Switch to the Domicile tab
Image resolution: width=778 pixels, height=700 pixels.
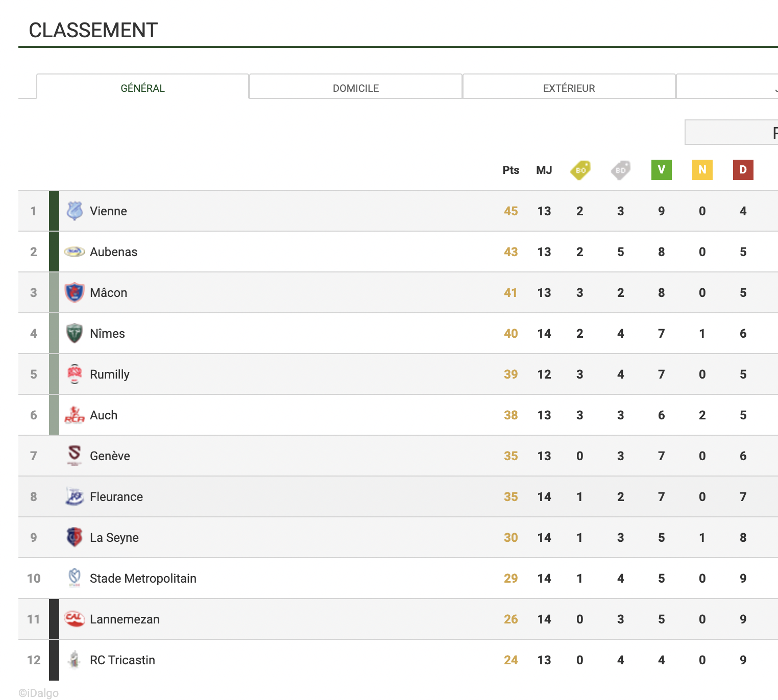356,88
